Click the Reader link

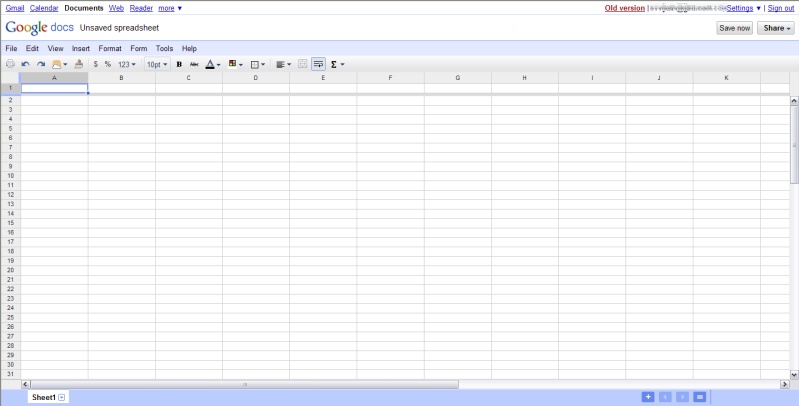tap(141, 8)
